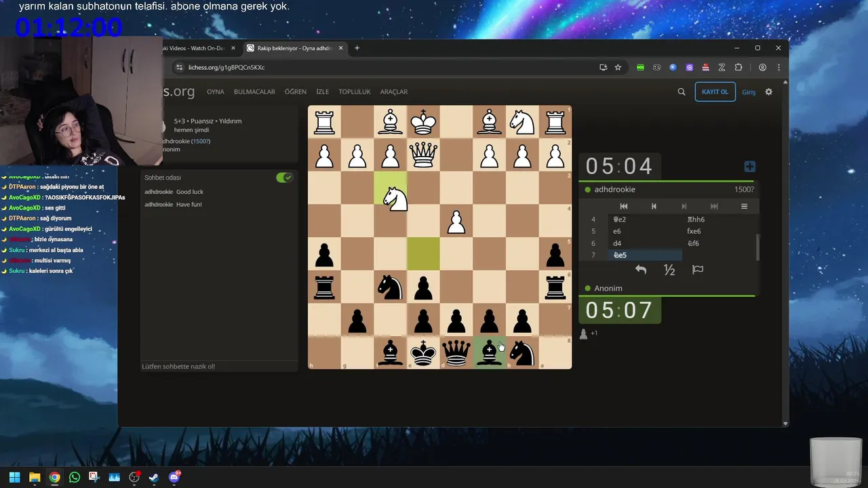Click the black king on the board

(423, 353)
